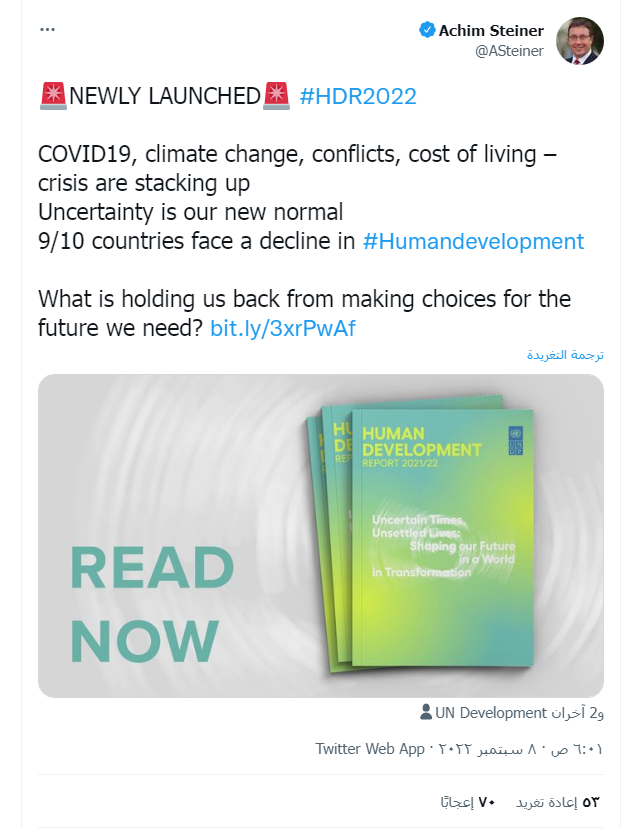Translate the tweet via ترجمة التغريدة

pyautogui.click(x=566, y=355)
